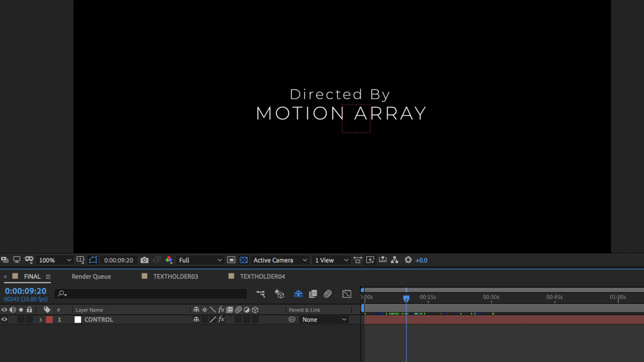Open the composition flowchart icon
Image resolution: width=644 pixels, height=362 pixels.
(395, 260)
